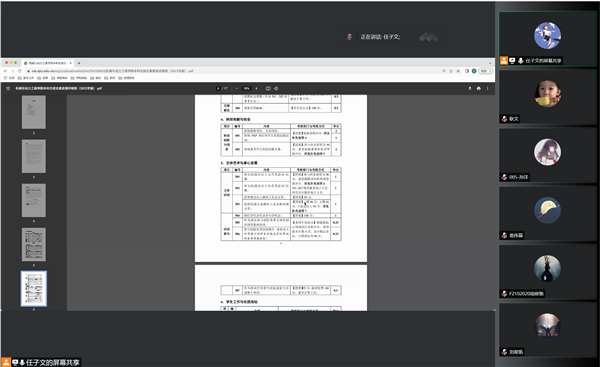The width and height of the screenshot is (600, 367).
Task: Select the child-avatar participant tile
Action: coord(548,97)
